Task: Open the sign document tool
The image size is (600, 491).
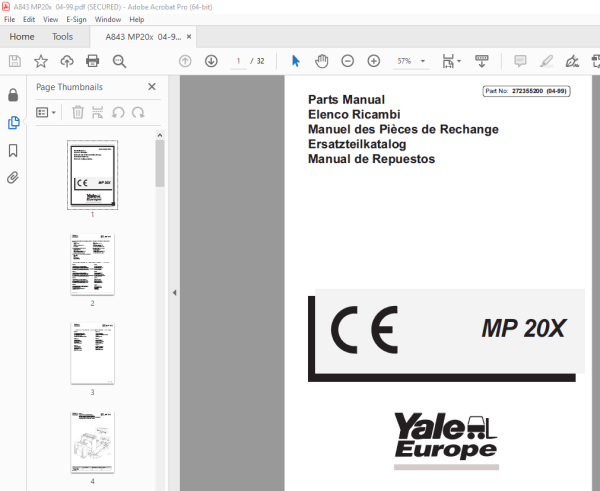Action: pos(572,61)
